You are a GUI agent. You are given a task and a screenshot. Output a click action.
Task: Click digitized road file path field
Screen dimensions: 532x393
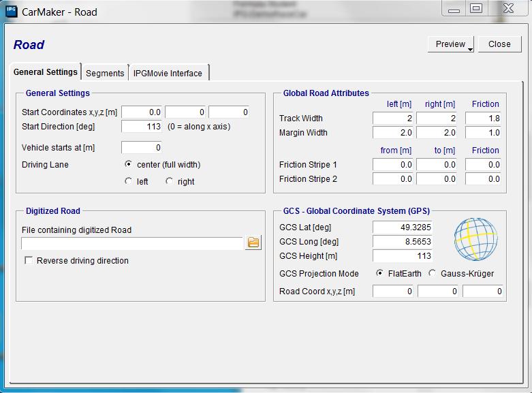132,243
